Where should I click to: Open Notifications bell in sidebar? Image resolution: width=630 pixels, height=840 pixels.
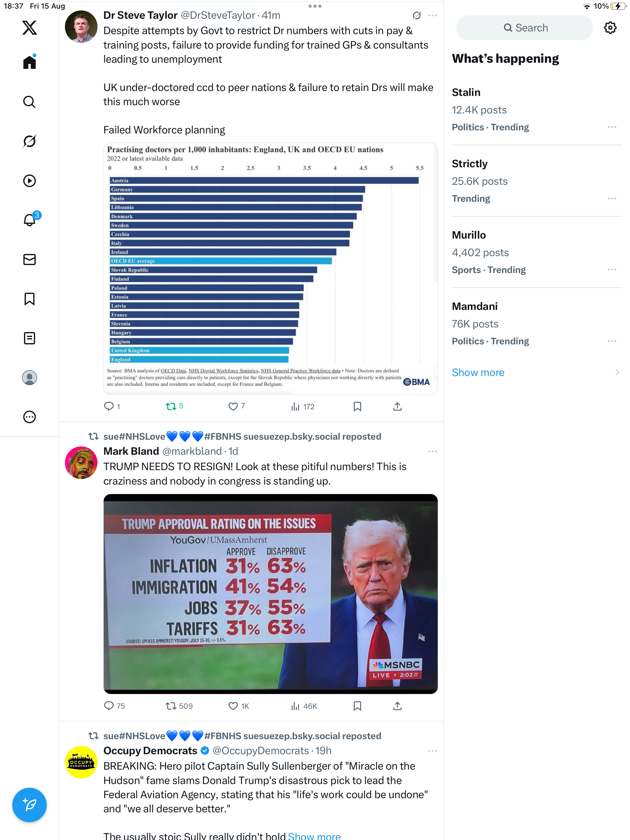coord(29,220)
